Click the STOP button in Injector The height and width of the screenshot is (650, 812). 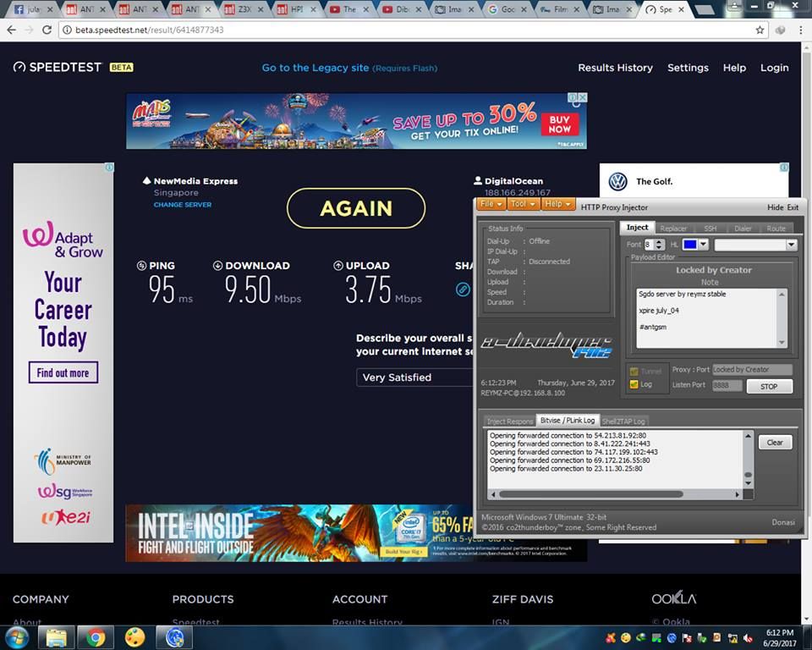click(769, 386)
